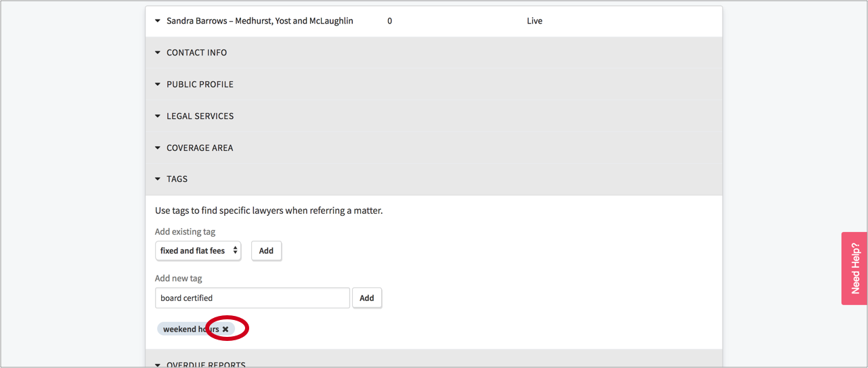Image resolution: width=868 pixels, height=368 pixels.
Task: Click the caret icon beside PUBLIC PROFILE
Action: coord(158,85)
